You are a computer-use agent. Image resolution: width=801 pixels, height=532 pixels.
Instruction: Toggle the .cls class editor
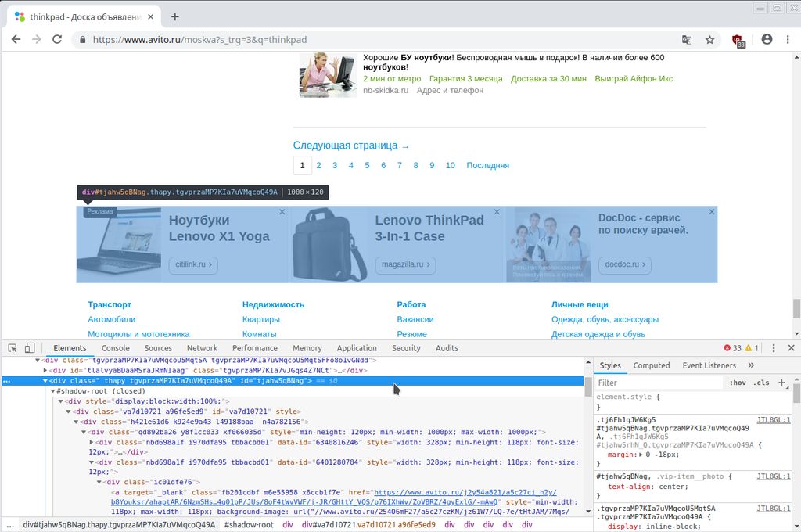pyautogui.click(x=761, y=383)
